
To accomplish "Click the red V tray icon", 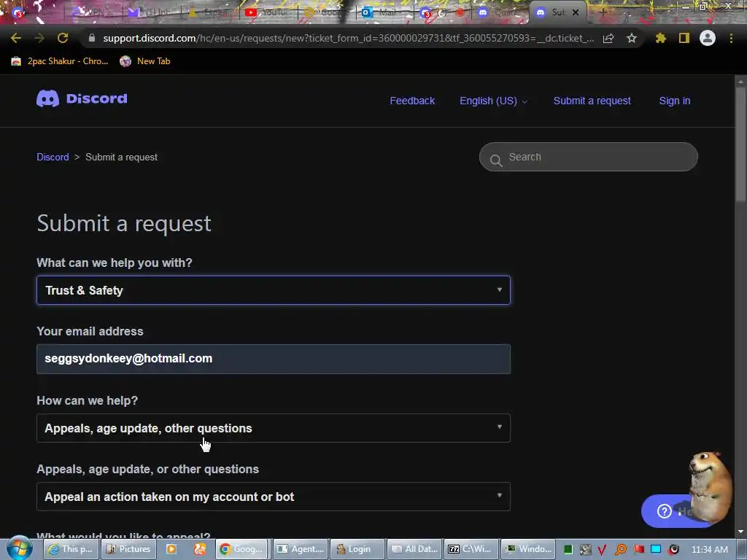I will (x=602, y=550).
